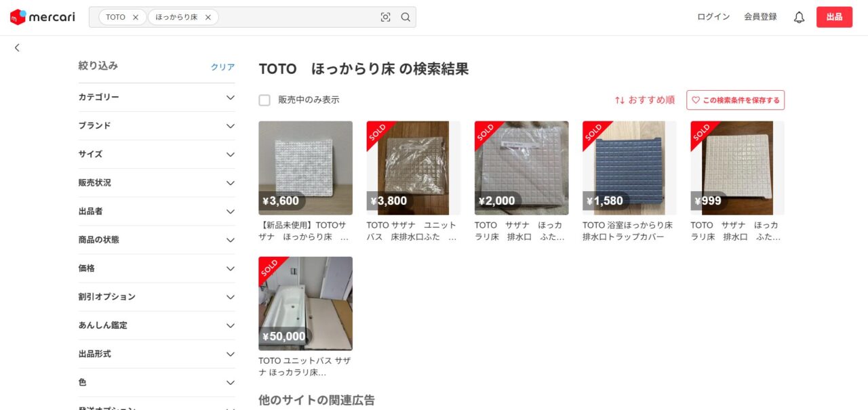This screenshot has height=410, width=868.
Task: Open the ¥3,600 product thumbnail
Action: [305, 168]
